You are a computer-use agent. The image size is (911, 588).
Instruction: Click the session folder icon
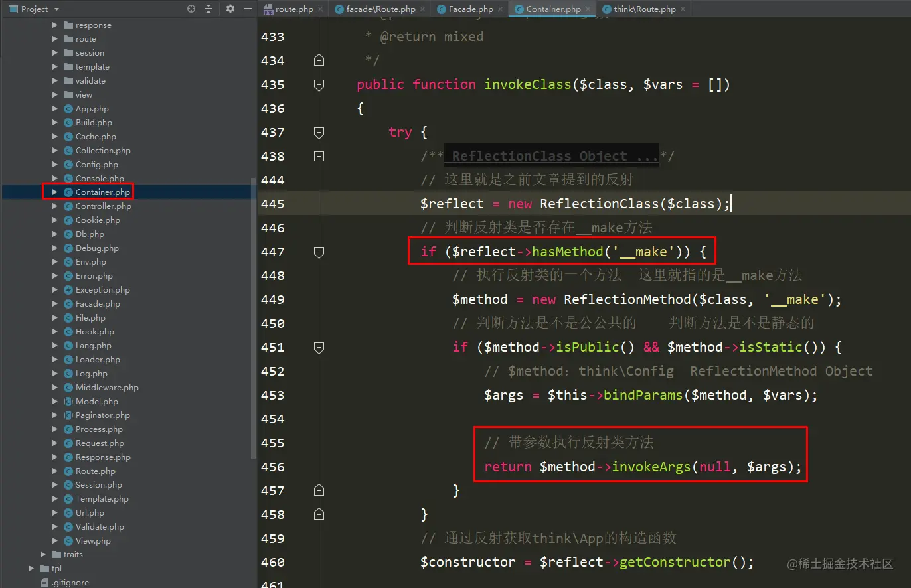click(68, 53)
